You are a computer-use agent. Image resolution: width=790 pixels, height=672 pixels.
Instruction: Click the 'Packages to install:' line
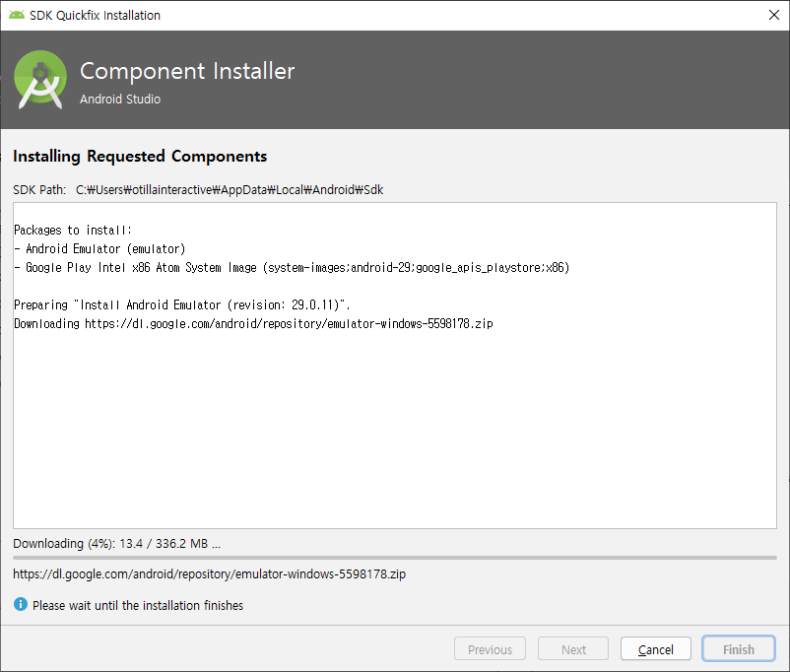click(73, 231)
